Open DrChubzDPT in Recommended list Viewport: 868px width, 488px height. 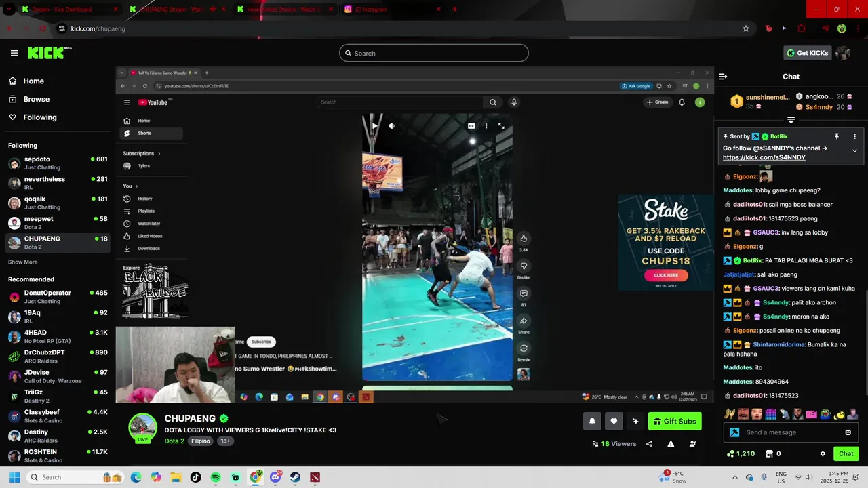coord(58,357)
